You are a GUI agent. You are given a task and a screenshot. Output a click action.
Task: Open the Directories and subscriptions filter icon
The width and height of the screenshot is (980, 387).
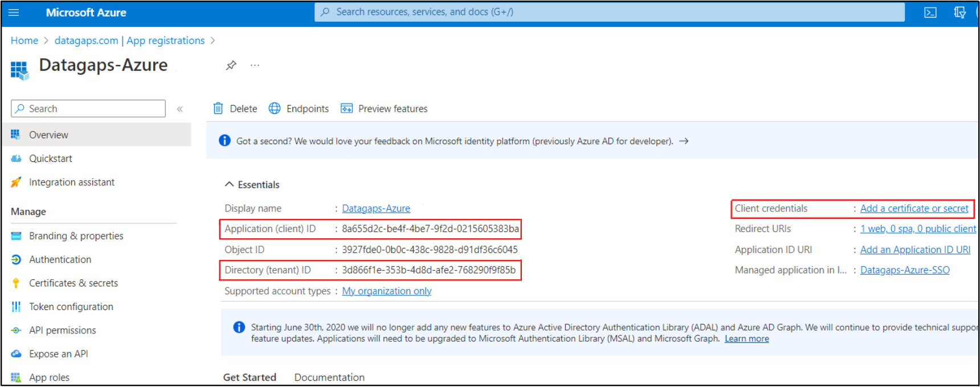pyautogui.click(x=959, y=13)
